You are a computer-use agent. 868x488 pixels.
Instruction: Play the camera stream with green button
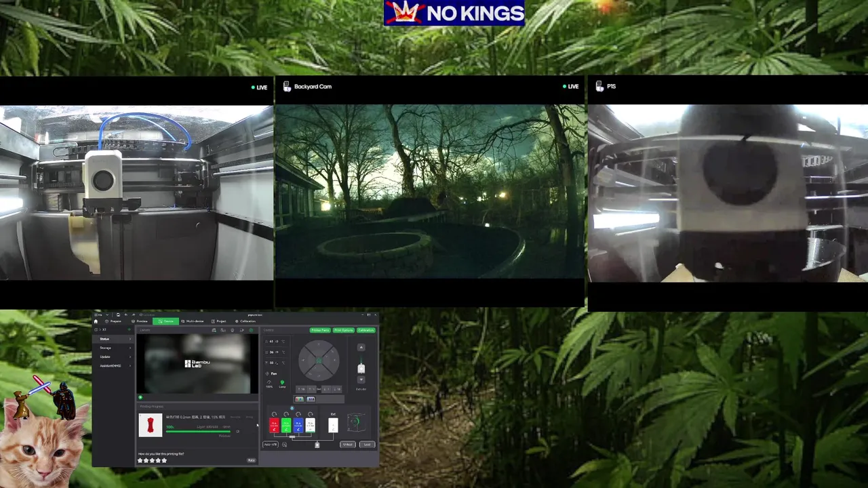click(x=140, y=397)
